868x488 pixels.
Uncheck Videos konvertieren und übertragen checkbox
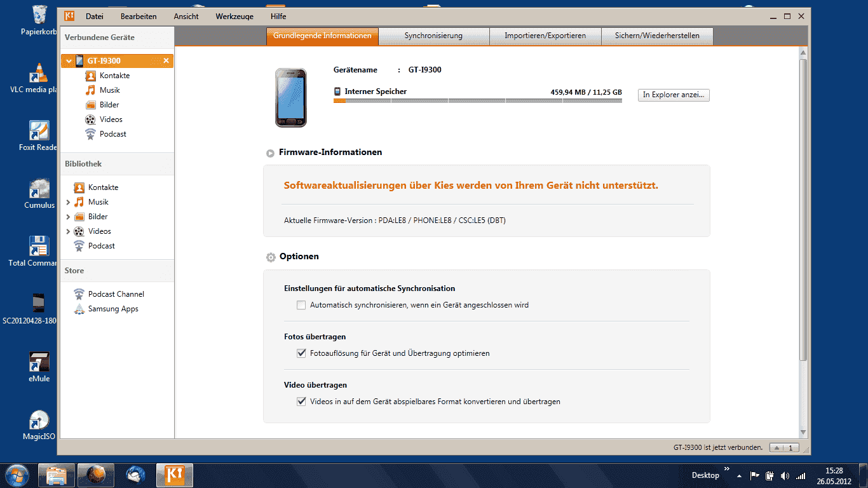coord(301,402)
